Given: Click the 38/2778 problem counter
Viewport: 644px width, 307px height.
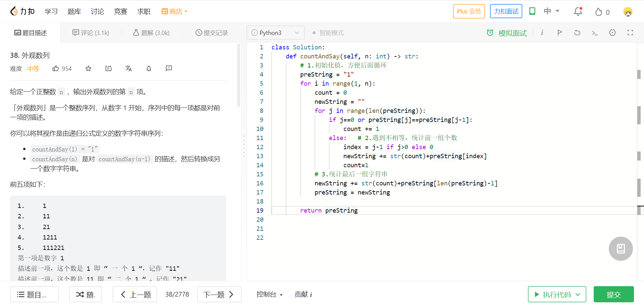Looking at the screenshot, I should point(177,294).
